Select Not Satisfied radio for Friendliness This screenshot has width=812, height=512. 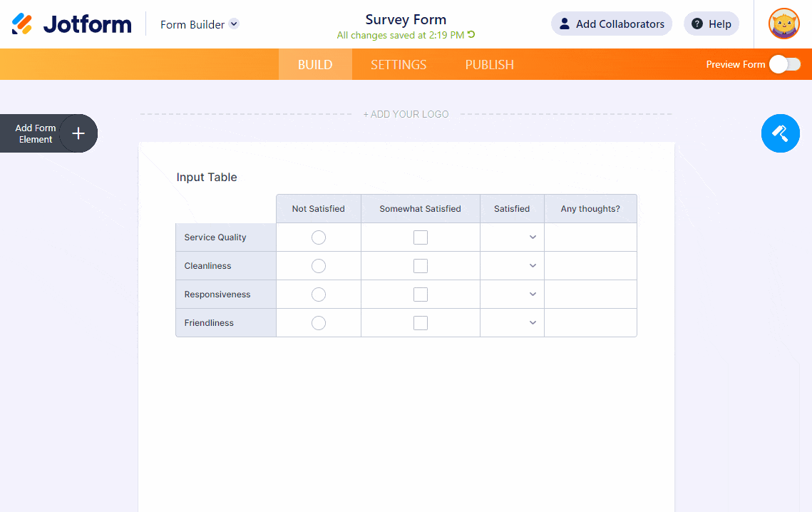point(319,323)
